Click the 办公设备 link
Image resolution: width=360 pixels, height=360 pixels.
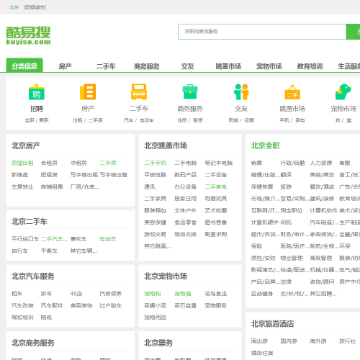(185, 187)
